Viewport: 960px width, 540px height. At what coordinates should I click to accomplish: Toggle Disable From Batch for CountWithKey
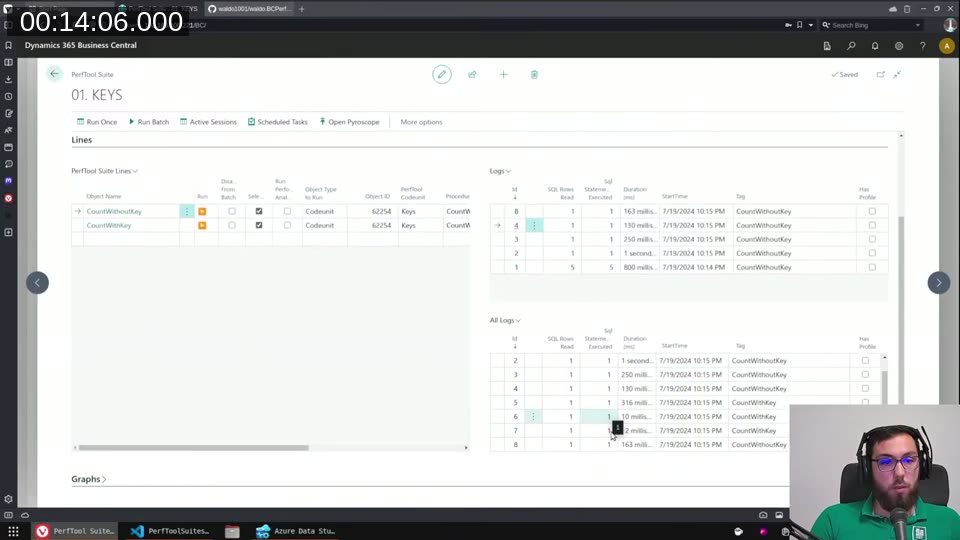pos(231,225)
